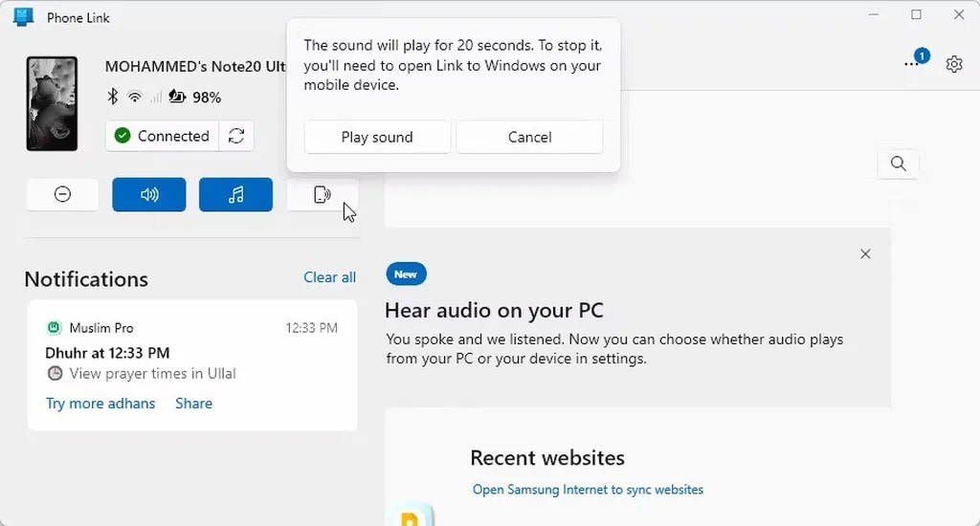This screenshot has height=526, width=980.
Task: Cancel the play sound prompt
Action: click(x=529, y=137)
